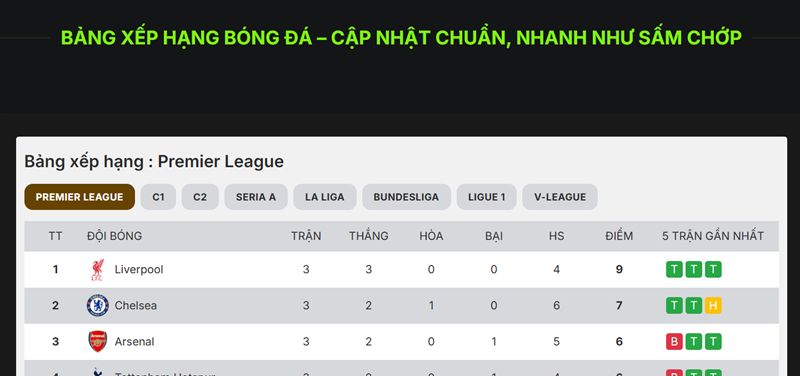Click the ĐIỂM column header
Screen dimensions: 800x376
click(619, 236)
